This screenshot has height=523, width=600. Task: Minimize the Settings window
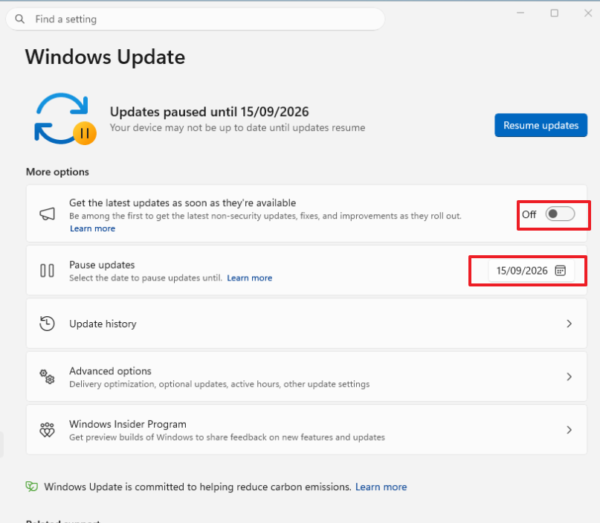[x=520, y=13]
